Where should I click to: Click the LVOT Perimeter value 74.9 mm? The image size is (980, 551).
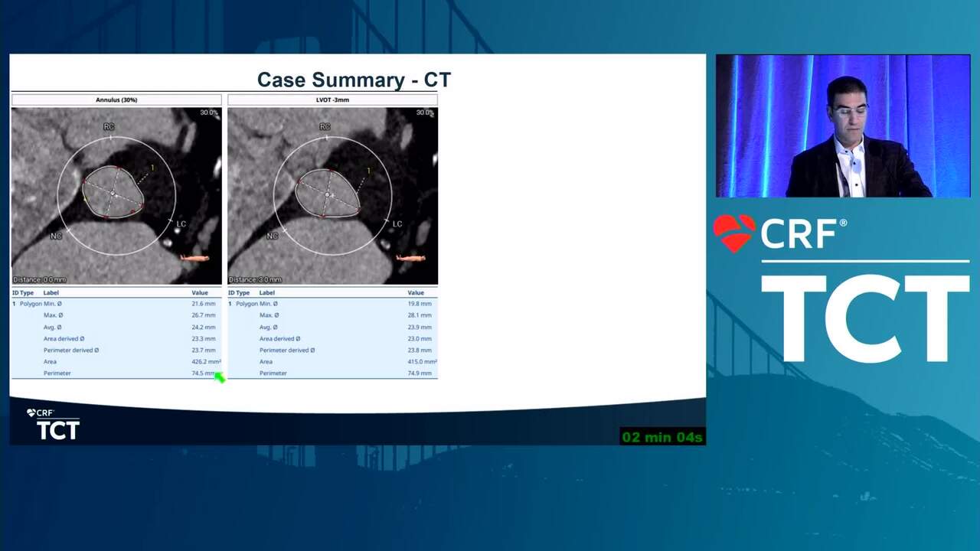click(420, 373)
